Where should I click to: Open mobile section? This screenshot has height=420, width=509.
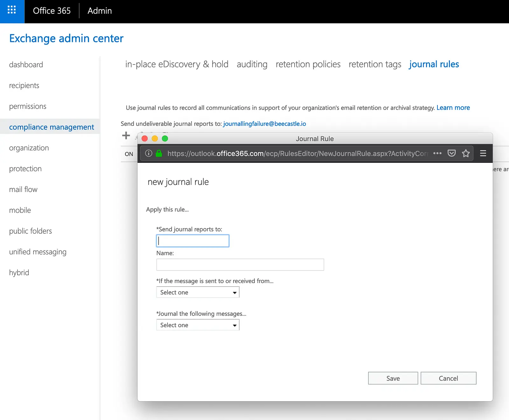point(20,210)
